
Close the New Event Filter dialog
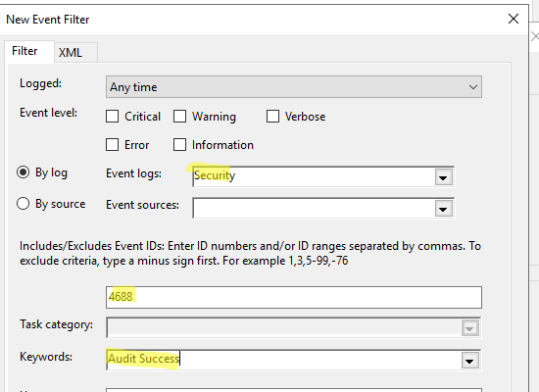(514, 19)
